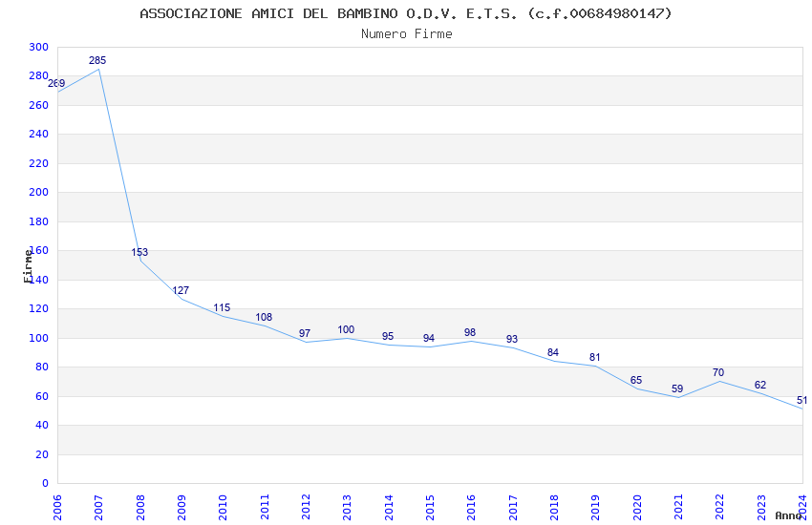Viewport: 812px width, 525px height.
Task: Click the data label 95
Action: [x=388, y=336]
